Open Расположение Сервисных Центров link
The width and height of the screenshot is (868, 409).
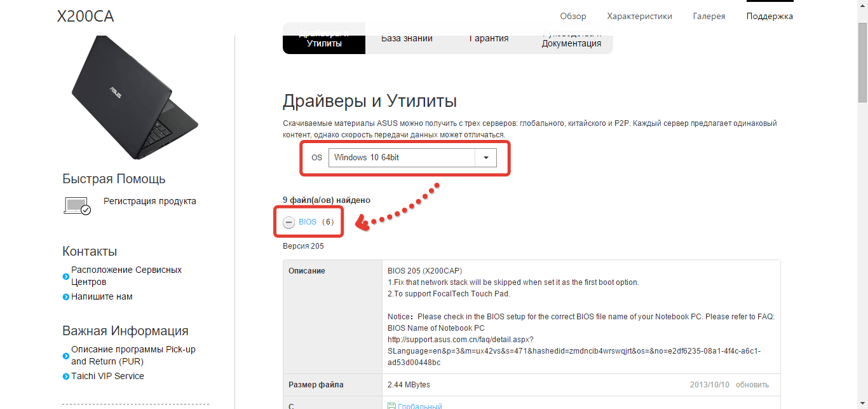126,276
